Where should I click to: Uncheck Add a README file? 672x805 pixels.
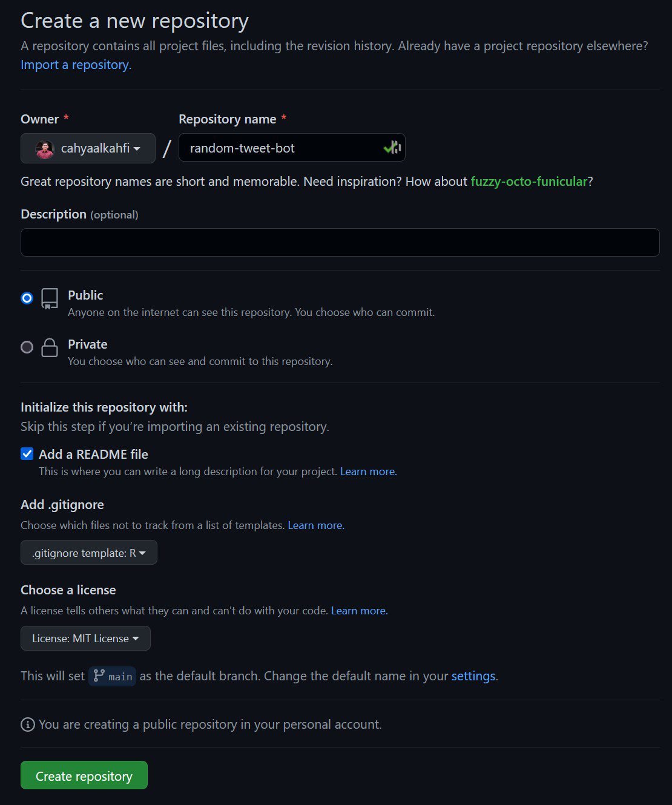27,453
